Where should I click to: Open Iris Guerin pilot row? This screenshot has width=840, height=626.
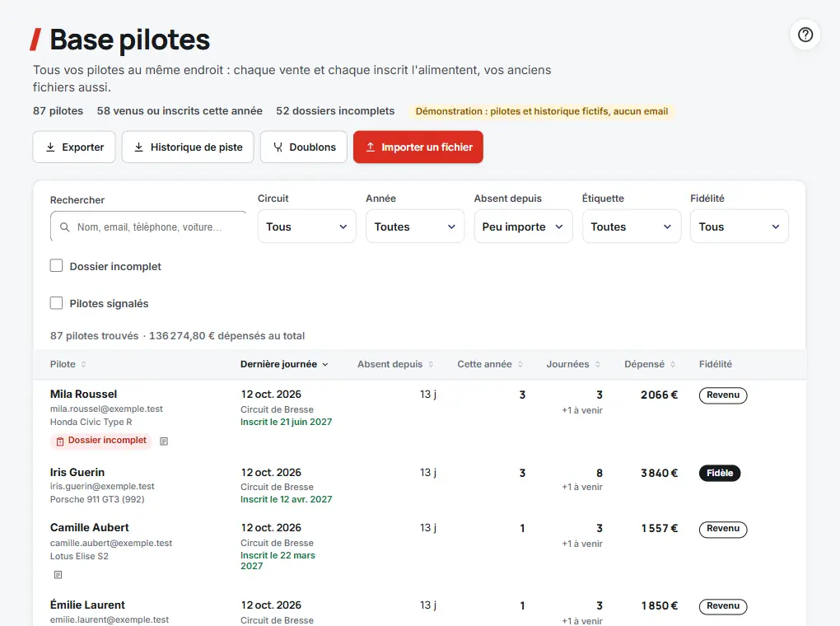419,486
